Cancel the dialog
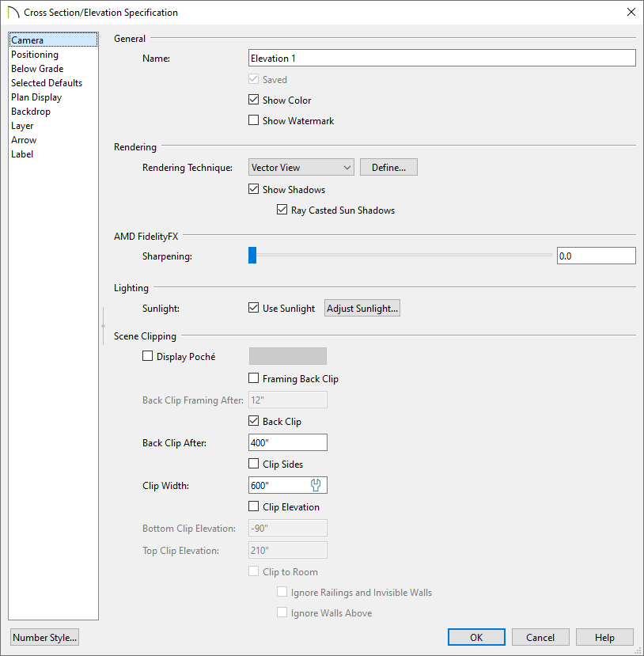The width and height of the screenshot is (644, 656). [x=540, y=637]
